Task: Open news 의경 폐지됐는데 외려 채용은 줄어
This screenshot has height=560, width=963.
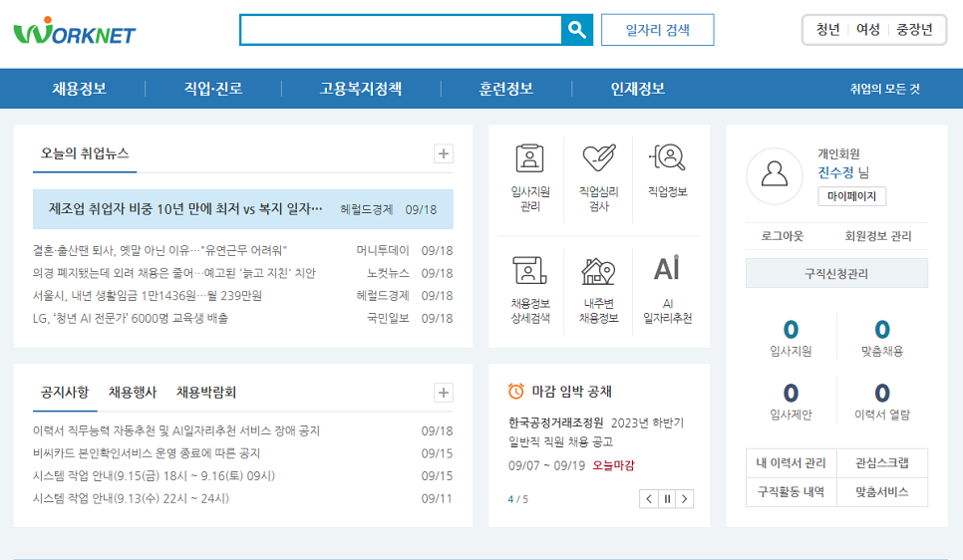Action: click(174, 273)
